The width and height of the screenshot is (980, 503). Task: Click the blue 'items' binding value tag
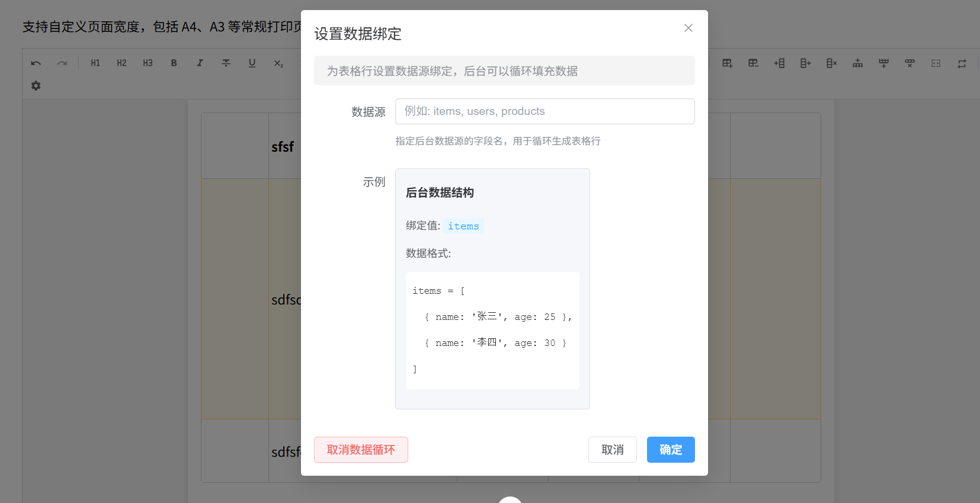coord(463,226)
